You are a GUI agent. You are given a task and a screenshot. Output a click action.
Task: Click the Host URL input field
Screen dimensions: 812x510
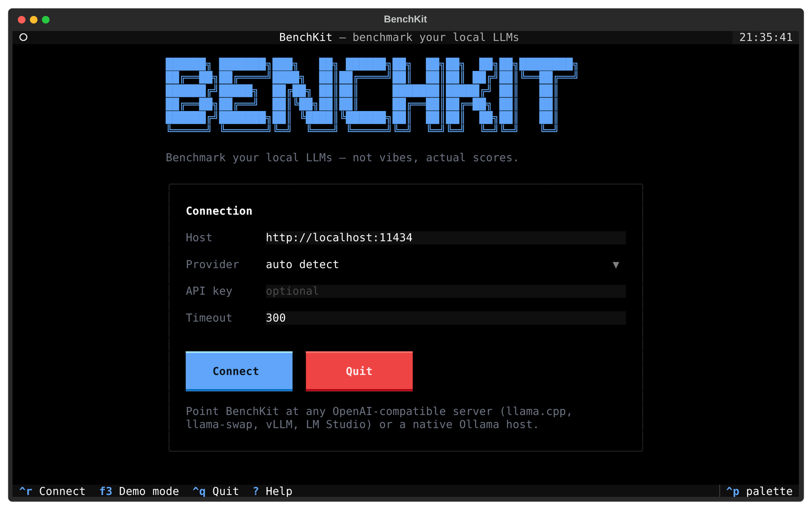point(445,238)
